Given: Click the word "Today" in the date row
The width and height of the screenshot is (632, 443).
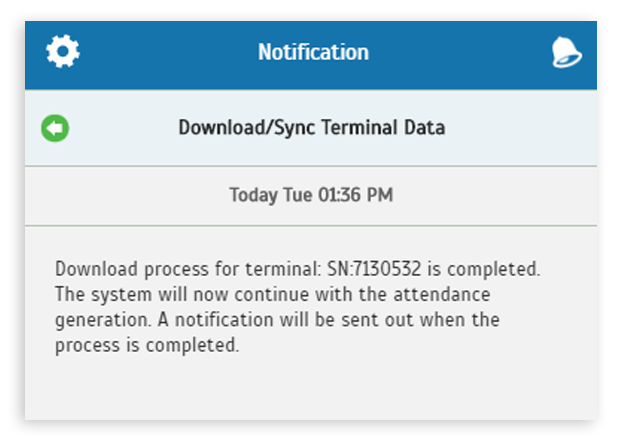Looking at the screenshot, I should pyautogui.click(x=254, y=196).
